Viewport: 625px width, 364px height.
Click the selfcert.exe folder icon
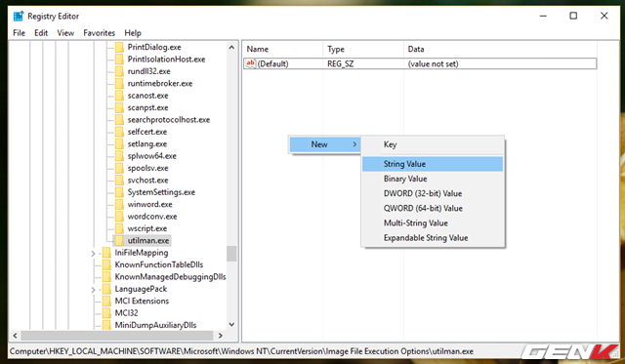[119, 132]
